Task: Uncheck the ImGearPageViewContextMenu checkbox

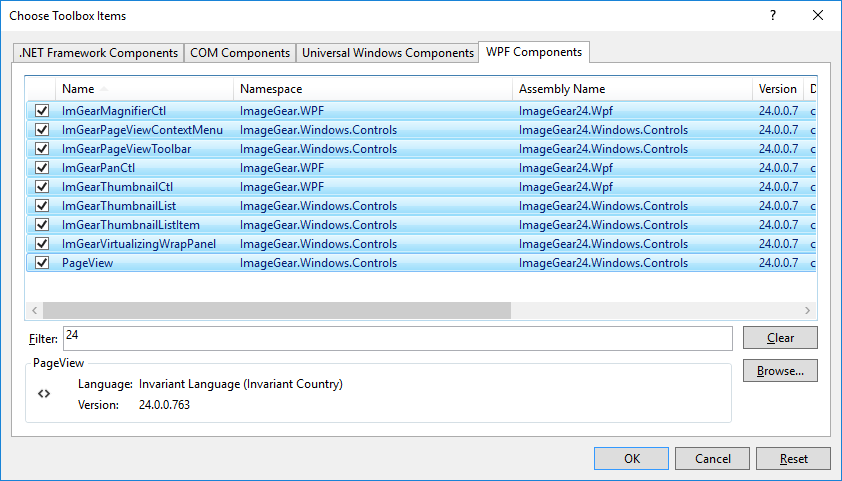Action: (x=42, y=130)
